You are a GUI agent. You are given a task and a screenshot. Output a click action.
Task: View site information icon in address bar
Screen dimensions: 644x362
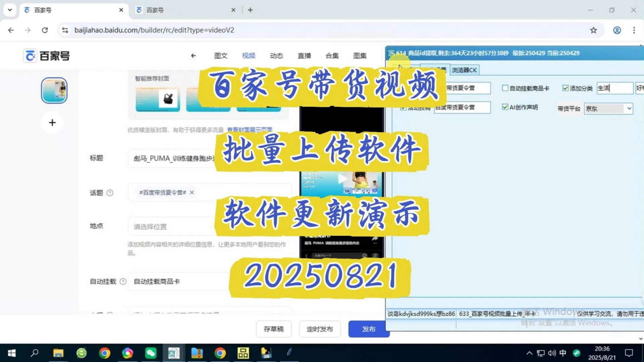click(x=65, y=30)
